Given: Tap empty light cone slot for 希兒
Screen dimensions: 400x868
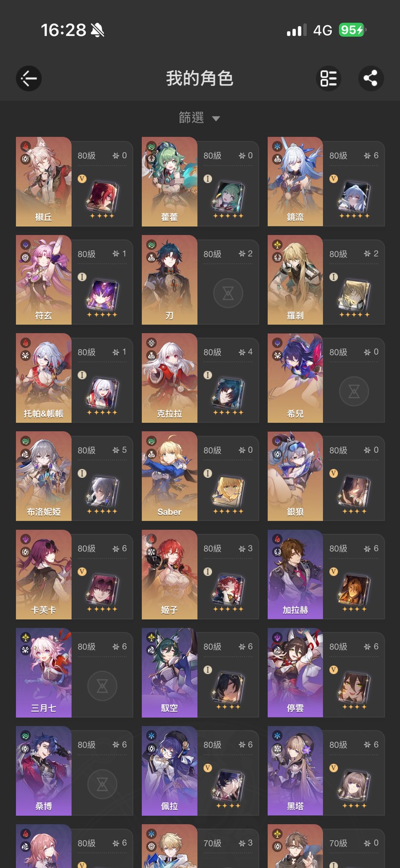Looking at the screenshot, I should [x=354, y=391].
